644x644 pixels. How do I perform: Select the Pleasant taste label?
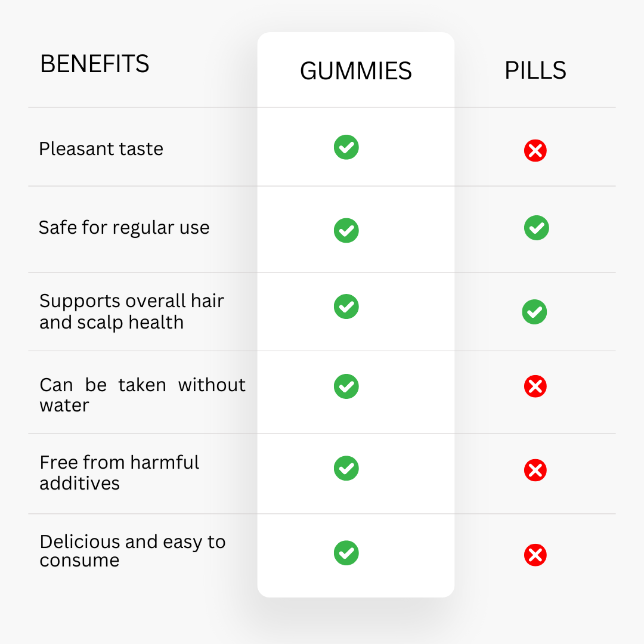(101, 148)
